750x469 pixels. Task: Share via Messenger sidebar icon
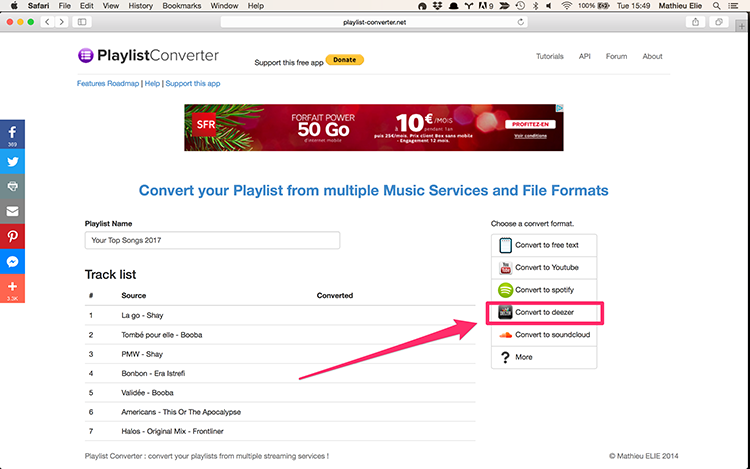click(x=12, y=262)
